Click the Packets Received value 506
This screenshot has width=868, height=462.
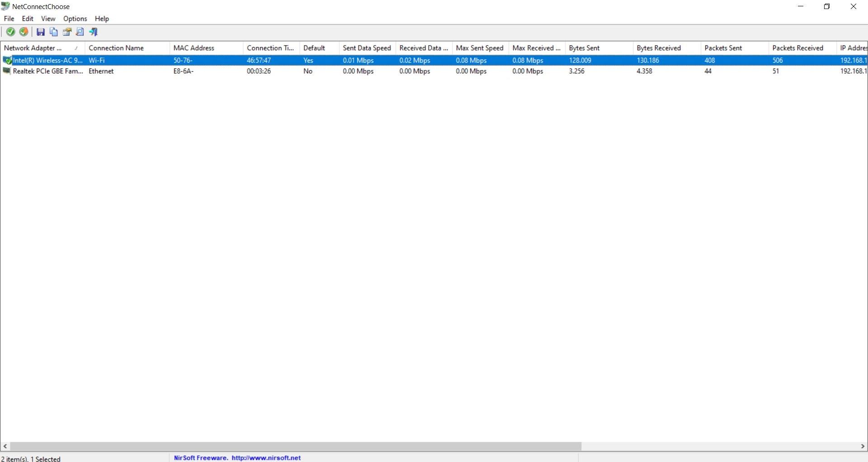coord(778,60)
